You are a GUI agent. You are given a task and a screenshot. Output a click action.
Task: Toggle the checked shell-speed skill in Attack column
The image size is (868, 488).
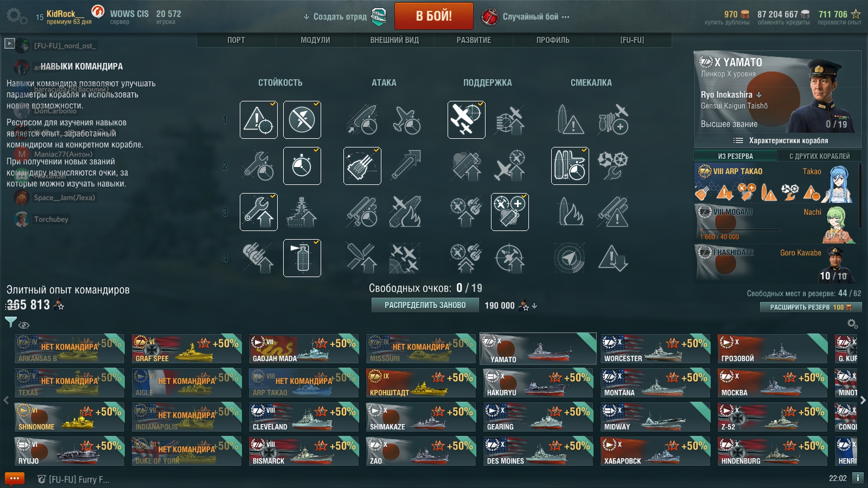pos(362,166)
